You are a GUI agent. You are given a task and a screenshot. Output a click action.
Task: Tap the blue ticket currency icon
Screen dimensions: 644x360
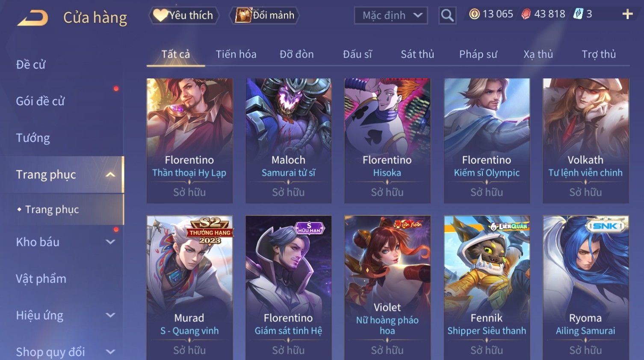coord(578,14)
